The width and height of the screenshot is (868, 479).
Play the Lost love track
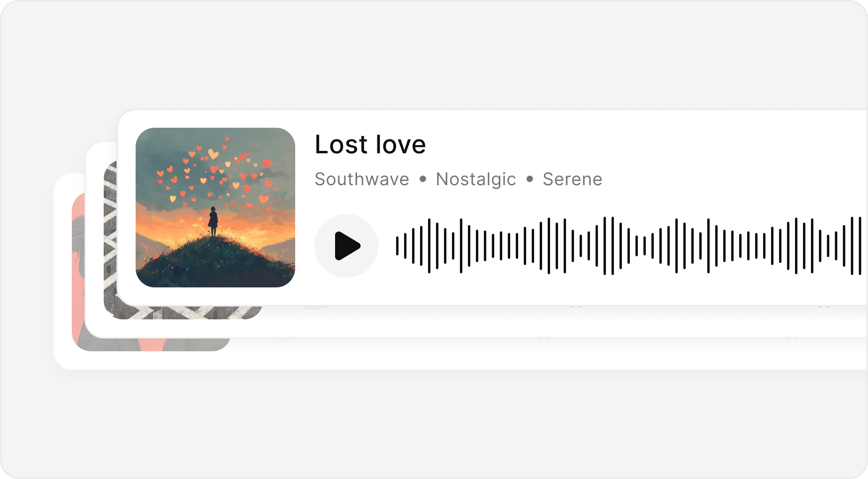point(346,246)
